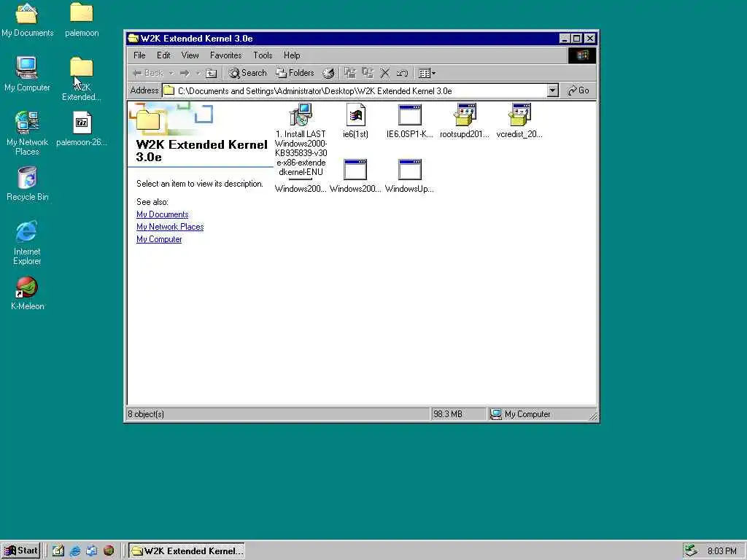Viewport: 747px width, 560px height.
Task: Click the folder icon in window title bar
Action: point(133,39)
